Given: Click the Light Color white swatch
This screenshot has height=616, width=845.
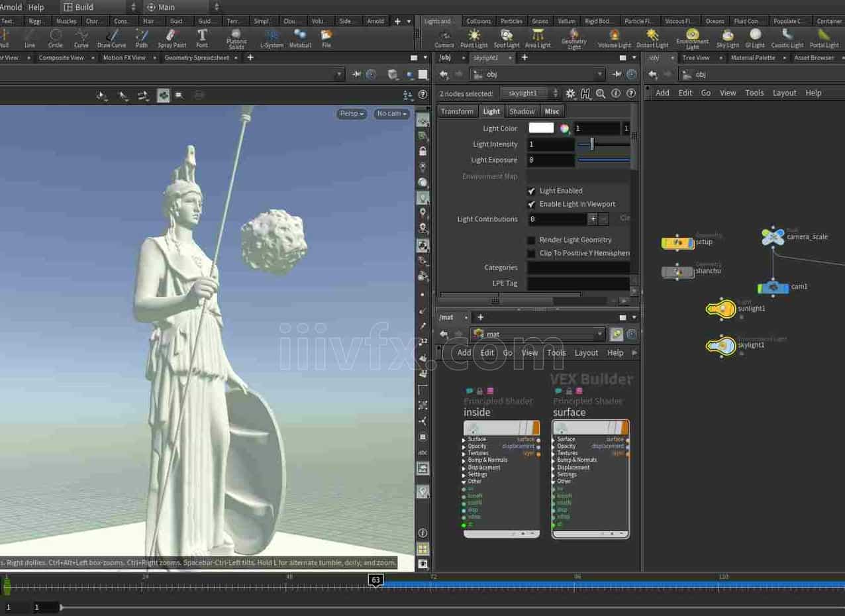Looking at the screenshot, I should (541, 128).
